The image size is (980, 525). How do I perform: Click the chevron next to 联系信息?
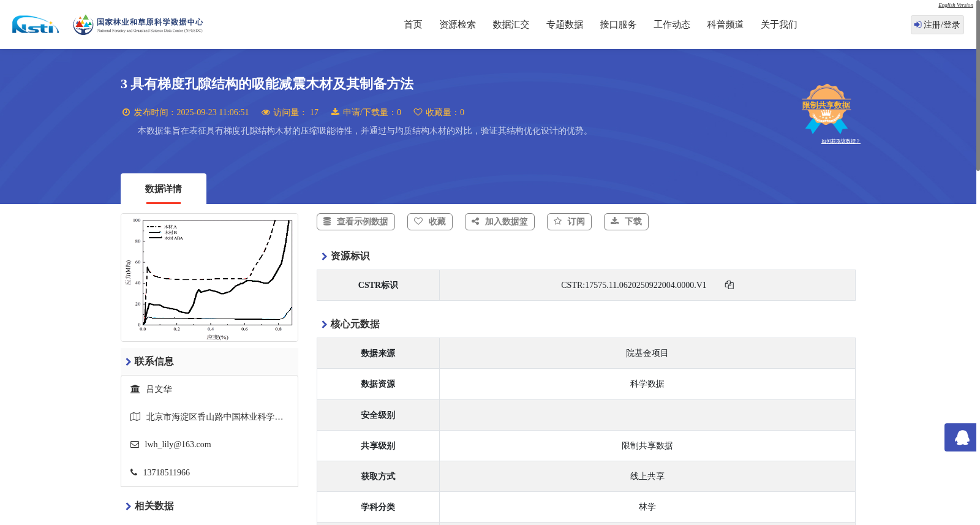coord(128,361)
